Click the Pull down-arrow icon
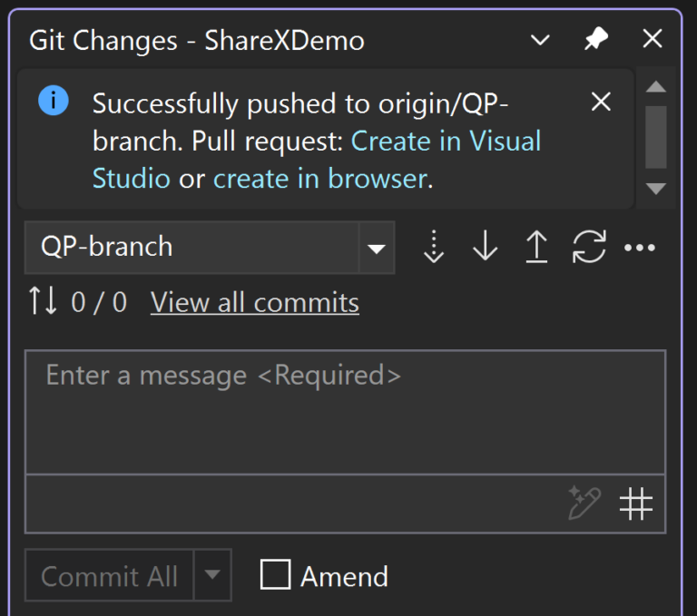The height and width of the screenshot is (616, 697). click(x=486, y=248)
